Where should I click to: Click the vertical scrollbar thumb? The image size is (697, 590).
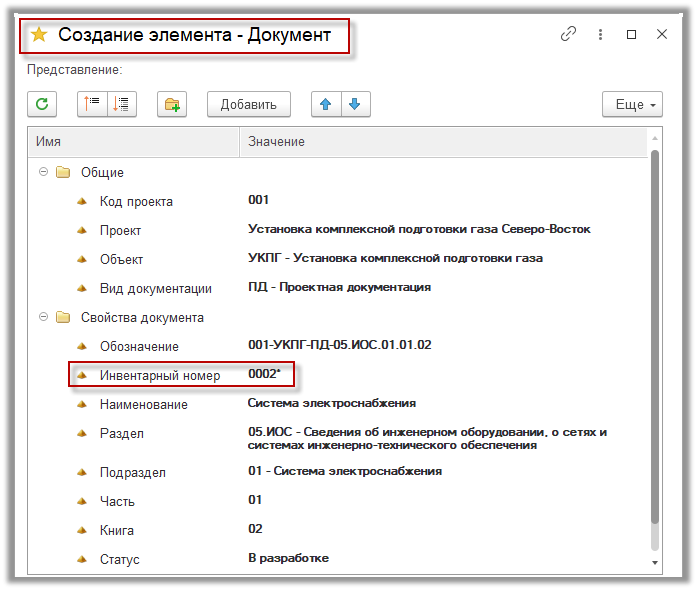[655, 337]
